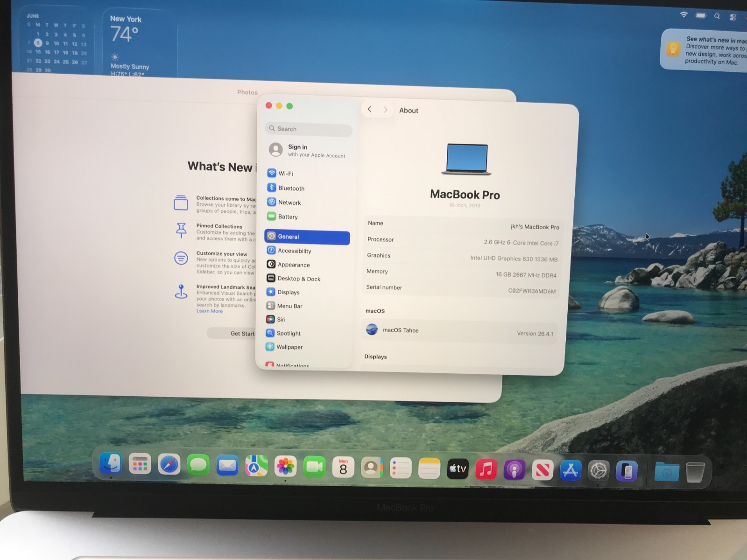Open iPhone Mirroring app in Dock
This screenshot has width=747, height=560.
click(x=627, y=472)
